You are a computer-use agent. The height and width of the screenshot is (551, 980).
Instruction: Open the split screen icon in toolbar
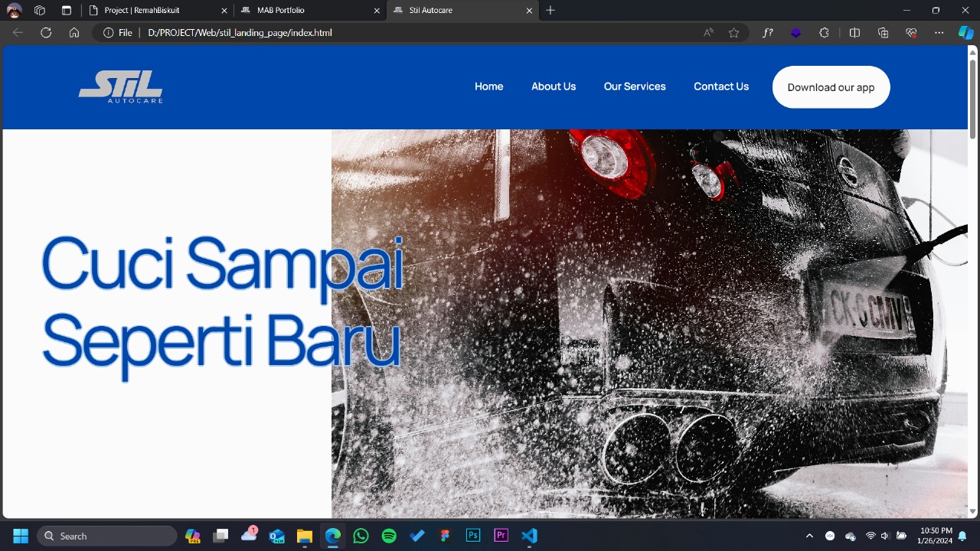pos(854,33)
